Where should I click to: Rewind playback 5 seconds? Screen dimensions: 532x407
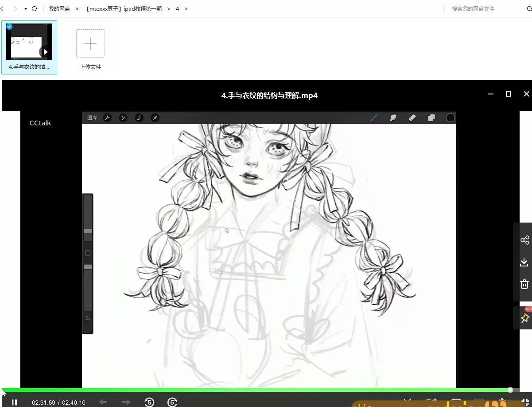(149, 402)
